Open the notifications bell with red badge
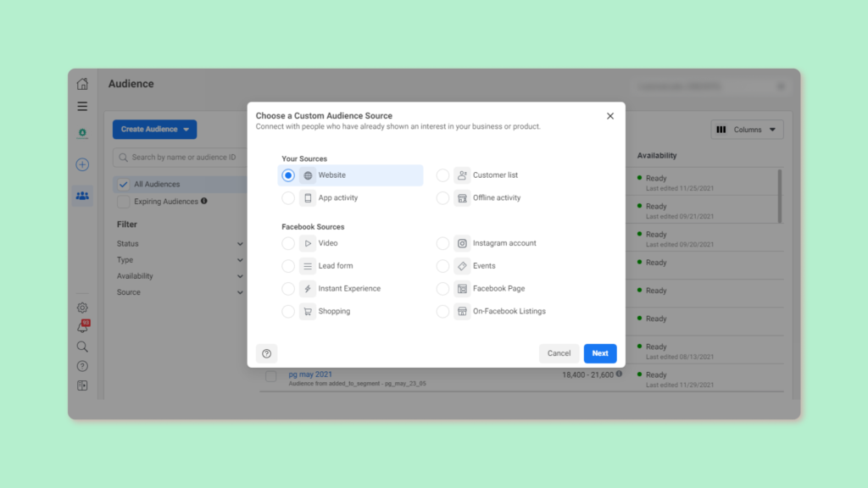 (x=82, y=327)
